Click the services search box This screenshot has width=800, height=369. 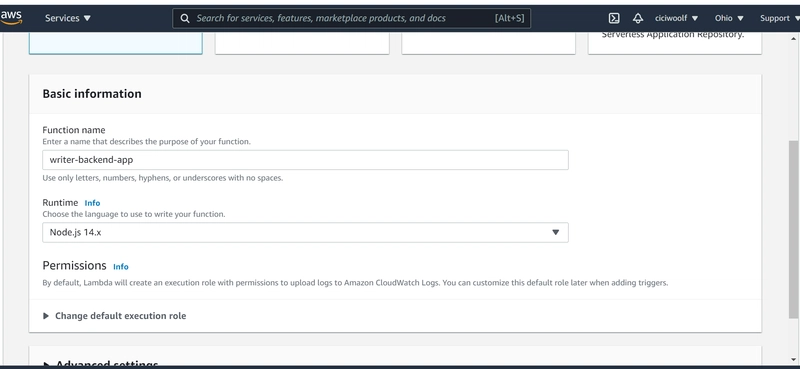[352, 18]
